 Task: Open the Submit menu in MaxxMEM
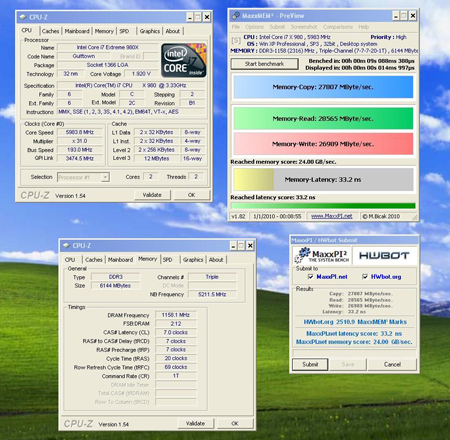pos(277,27)
